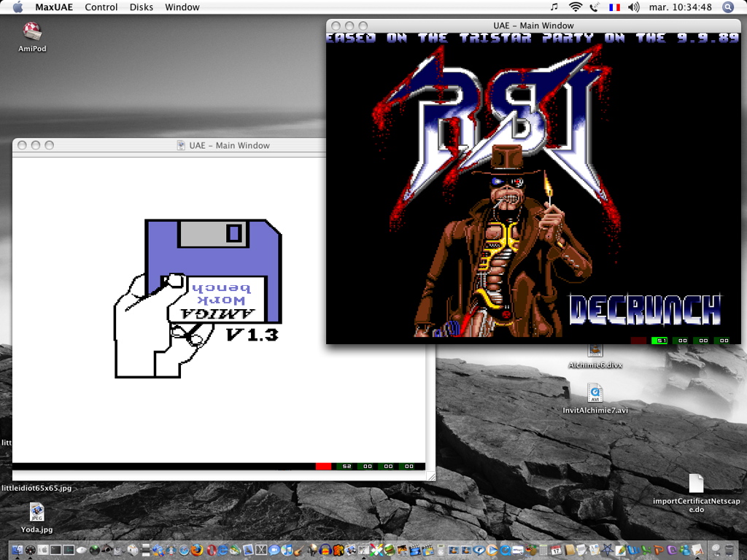
Task: Launch X11 from the Dock
Action: [x=261, y=550]
